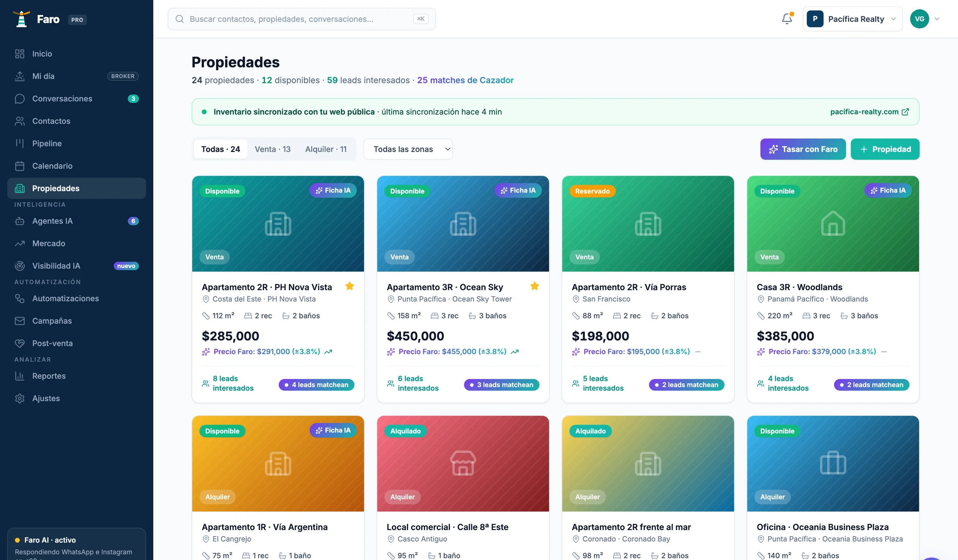Viewport: 958px width, 560px height.
Task: Click the search magnifier icon
Action: coord(180,19)
